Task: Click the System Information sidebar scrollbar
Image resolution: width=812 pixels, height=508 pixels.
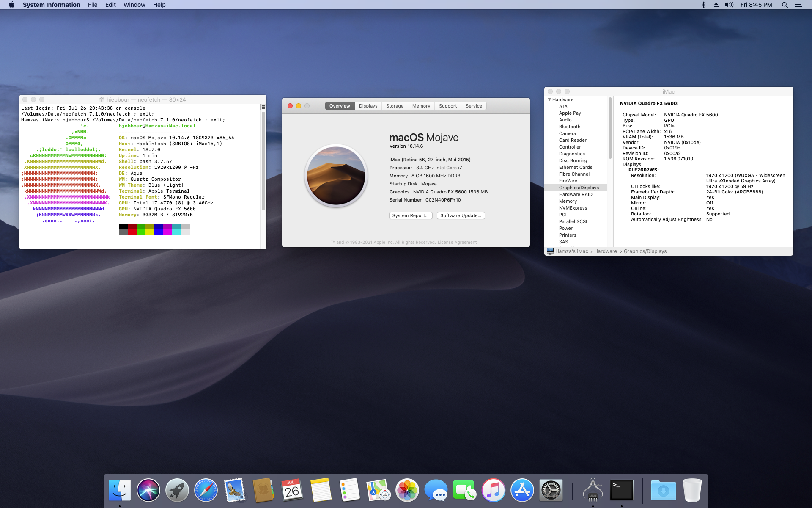Action: (610, 128)
